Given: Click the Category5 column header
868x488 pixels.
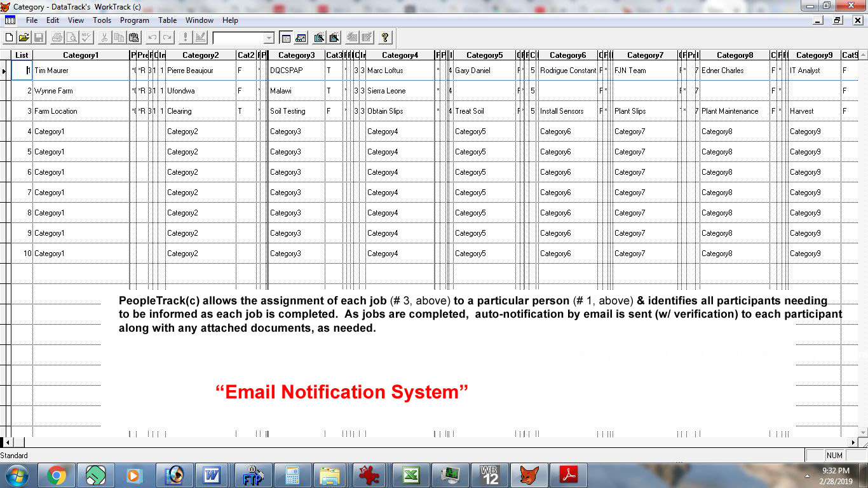Looking at the screenshot, I should point(484,55).
